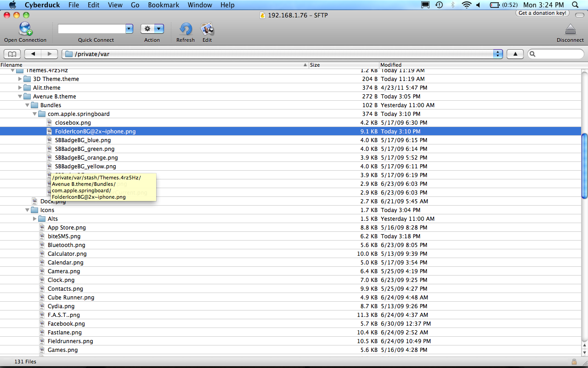
Task: Click the lock icon in the status bar
Action: pos(574,362)
